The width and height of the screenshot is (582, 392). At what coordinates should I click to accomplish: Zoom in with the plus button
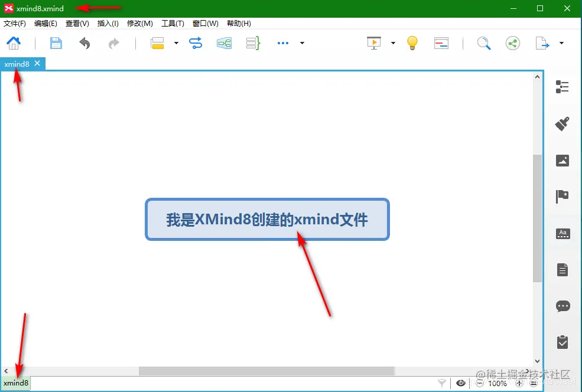pos(519,383)
